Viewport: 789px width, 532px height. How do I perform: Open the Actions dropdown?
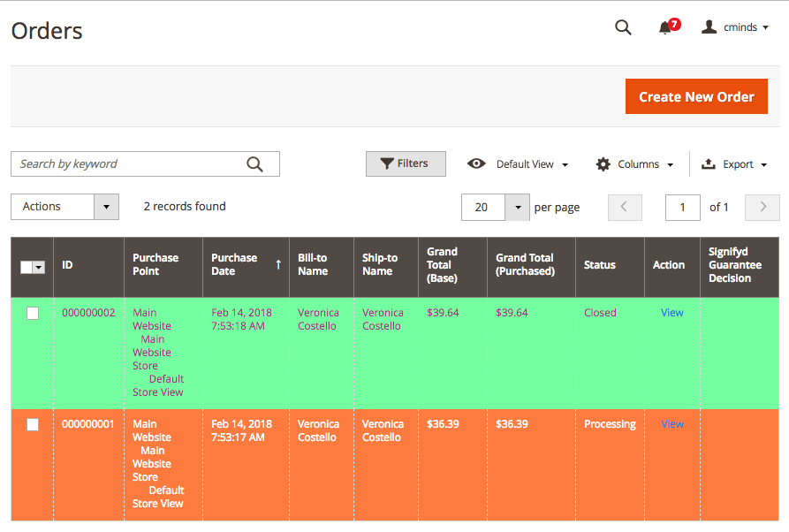64,207
